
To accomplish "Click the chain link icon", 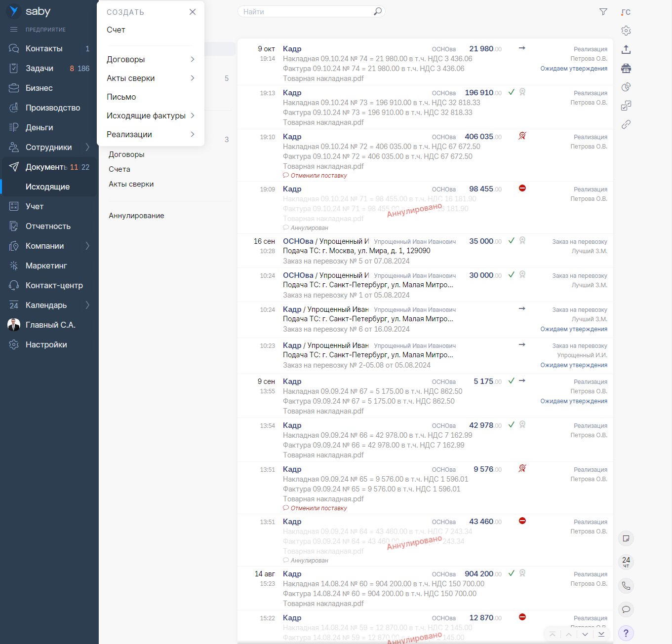I will 626,124.
